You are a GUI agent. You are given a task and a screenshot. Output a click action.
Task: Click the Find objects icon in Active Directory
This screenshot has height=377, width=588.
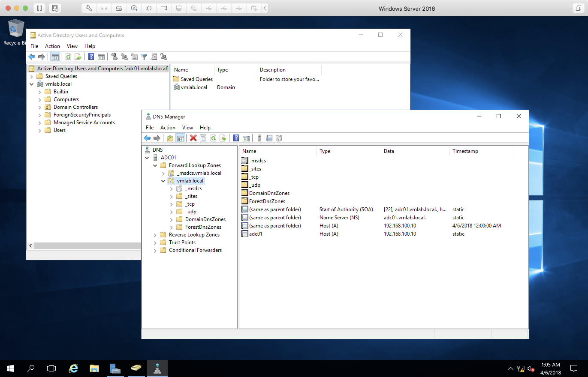(154, 57)
